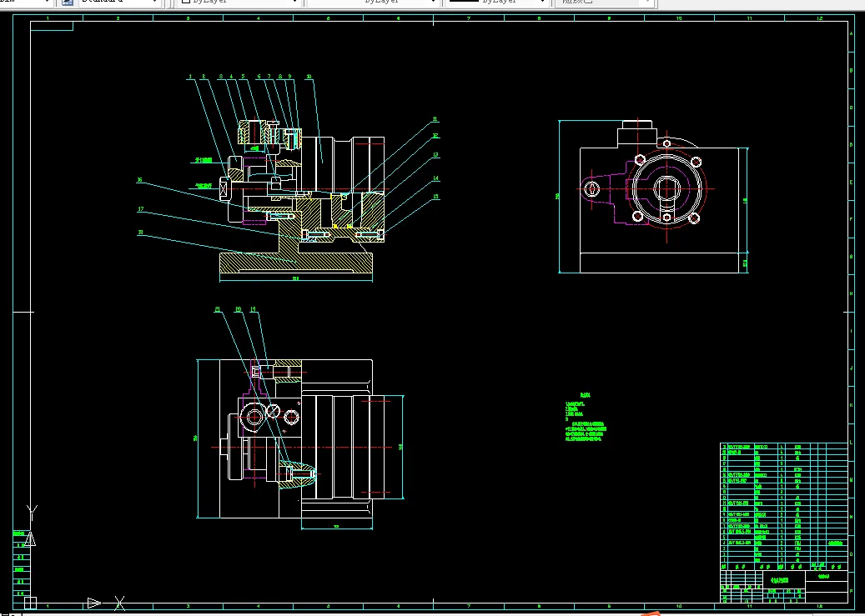Select part balloon number 21
Viewport: 865px width, 616px height.
pos(218,309)
